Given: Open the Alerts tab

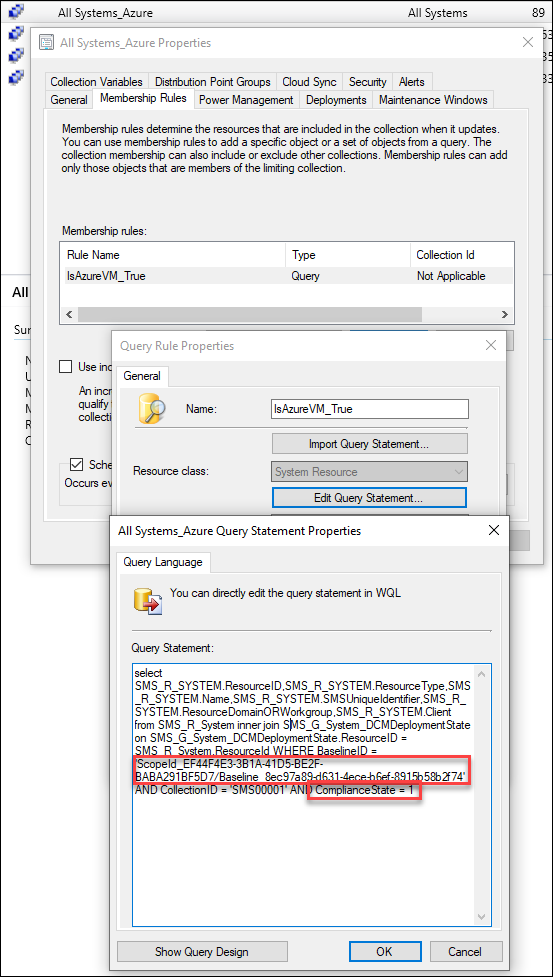Looking at the screenshot, I should 412,82.
